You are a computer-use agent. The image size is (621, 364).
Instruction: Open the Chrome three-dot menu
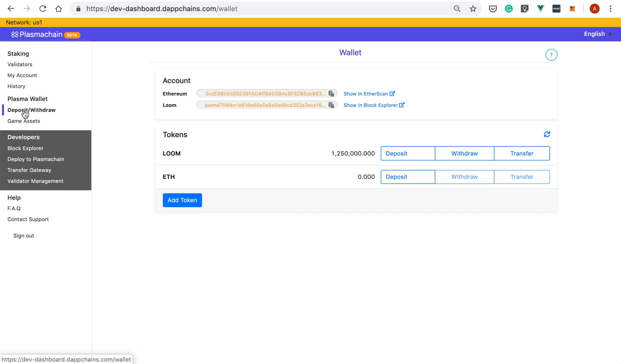611,9
